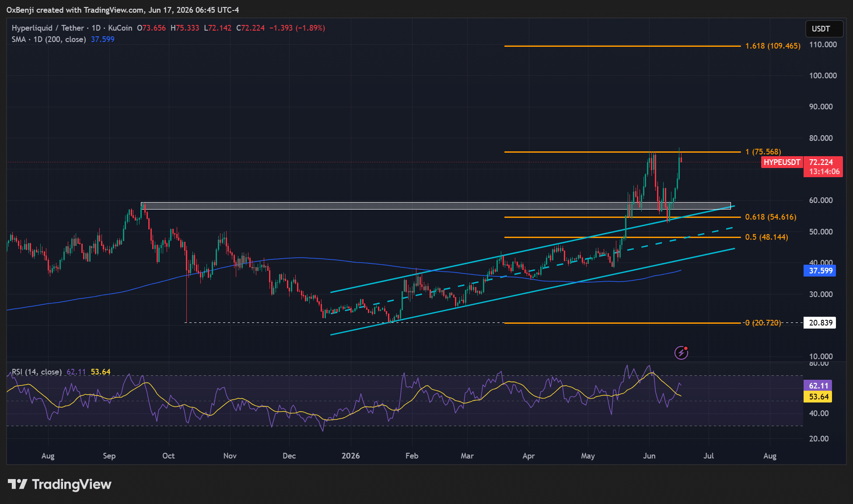Click the yellow 53.64 RSI average tag
This screenshot has width=853, height=504.
coord(818,397)
